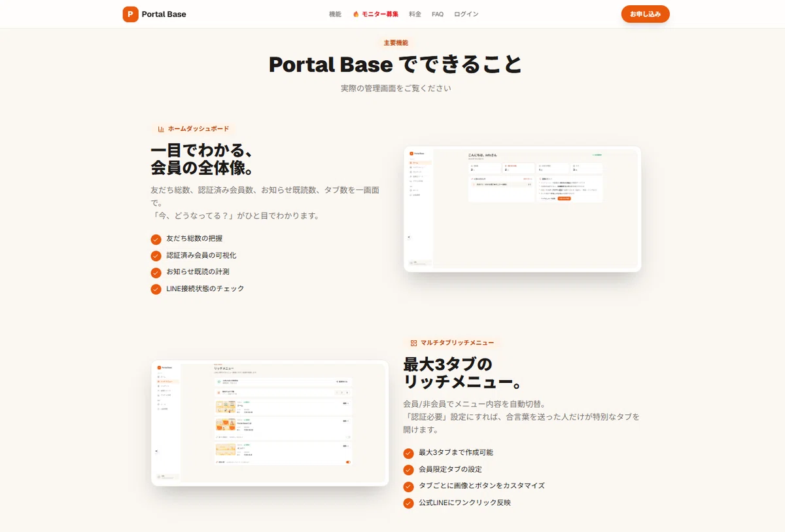Click the text 最大3タブまで作成可能
This screenshot has width=785, height=532.
coord(456,453)
